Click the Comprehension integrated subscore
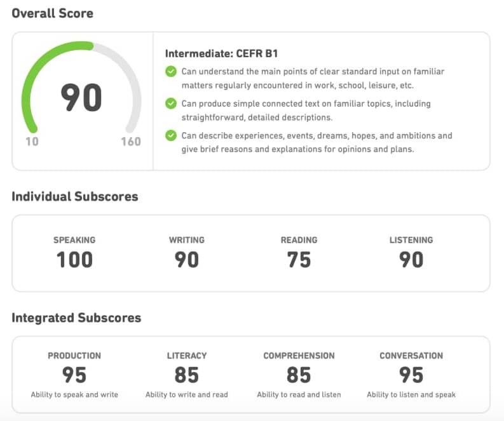 pos(299,375)
